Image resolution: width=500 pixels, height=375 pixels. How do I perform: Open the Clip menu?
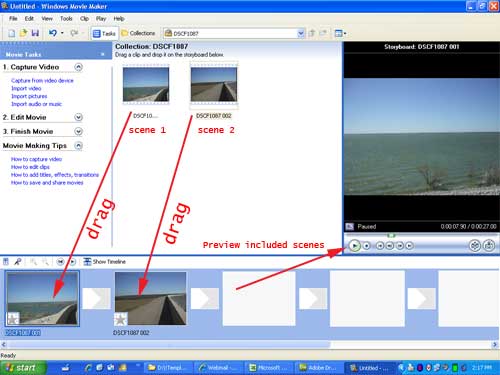[84, 18]
